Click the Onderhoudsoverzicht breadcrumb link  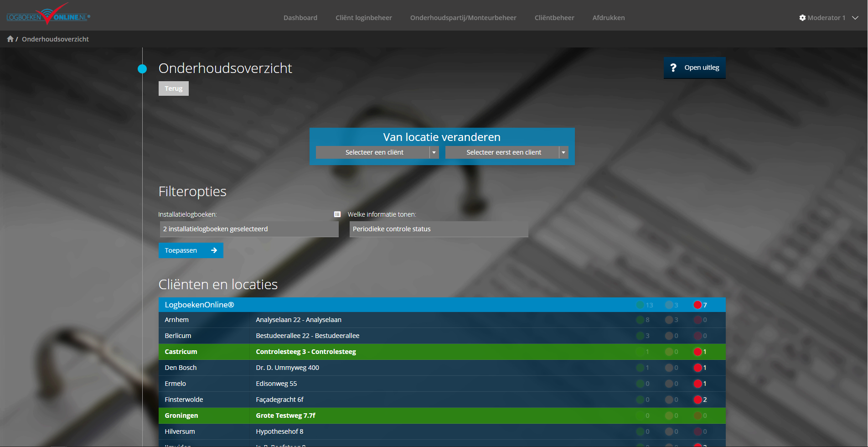(x=55, y=39)
